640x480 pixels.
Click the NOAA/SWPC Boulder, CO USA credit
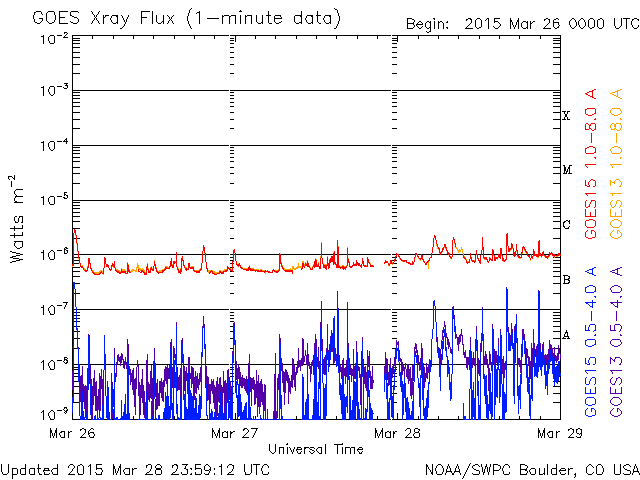[530, 469]
